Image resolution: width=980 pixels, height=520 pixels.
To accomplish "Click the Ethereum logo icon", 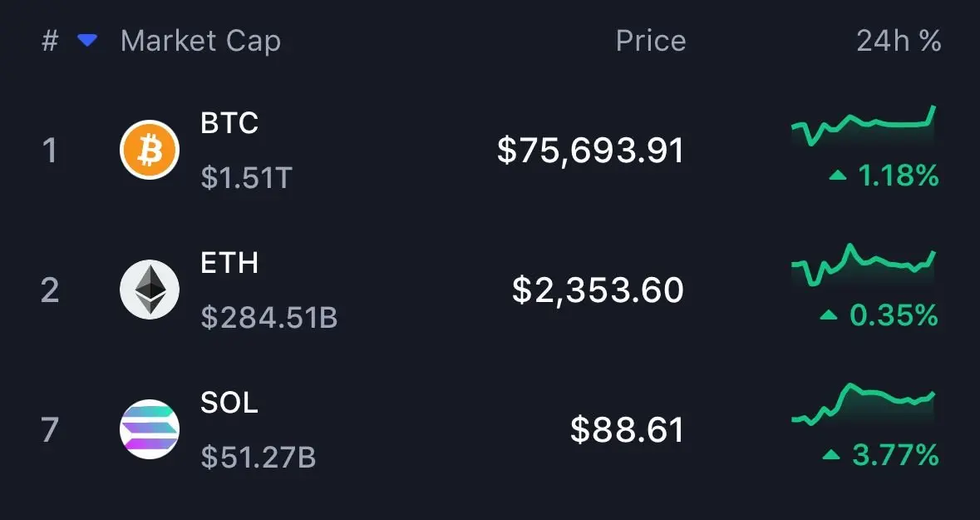I will tap(150, 290).
